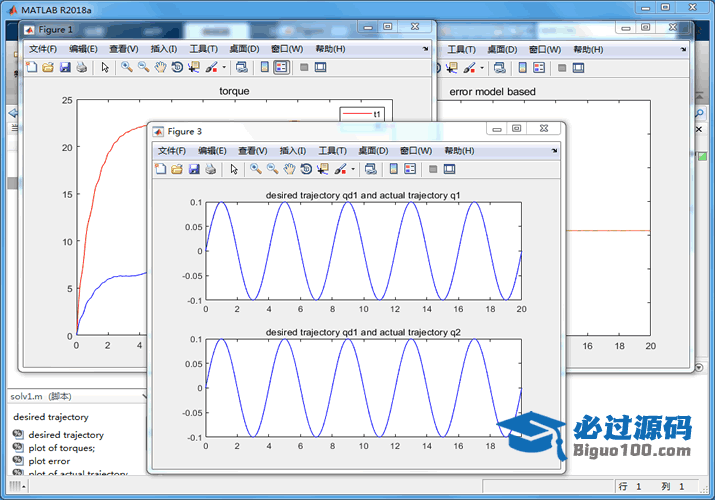Print icon in Figure 1 toolbar

pyautogui.click(x=82, y=67)
